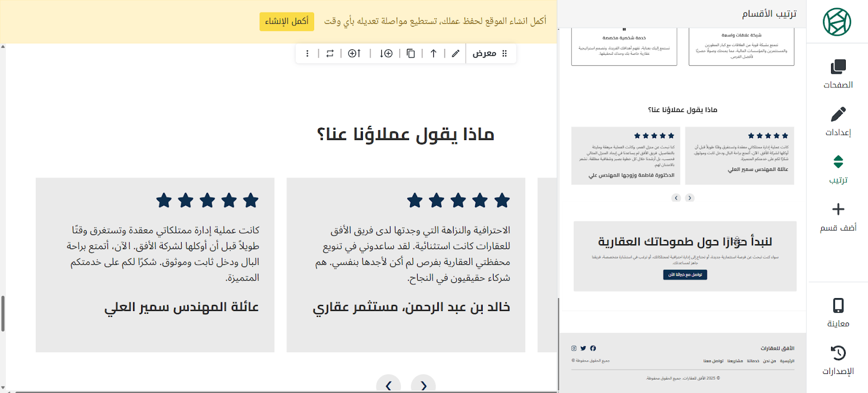
Task: Open الإصدارات version history
Action: click(838, 360)
